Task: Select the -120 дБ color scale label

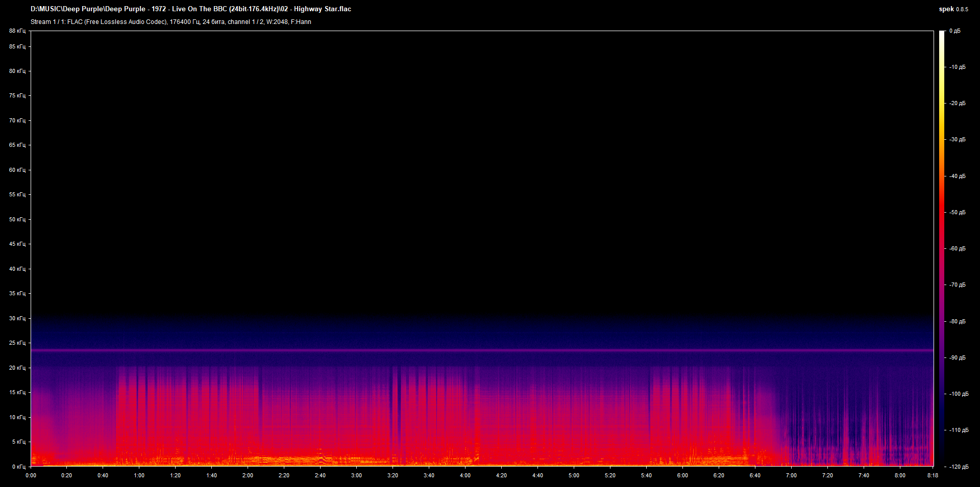Action: tap(958, 467)
